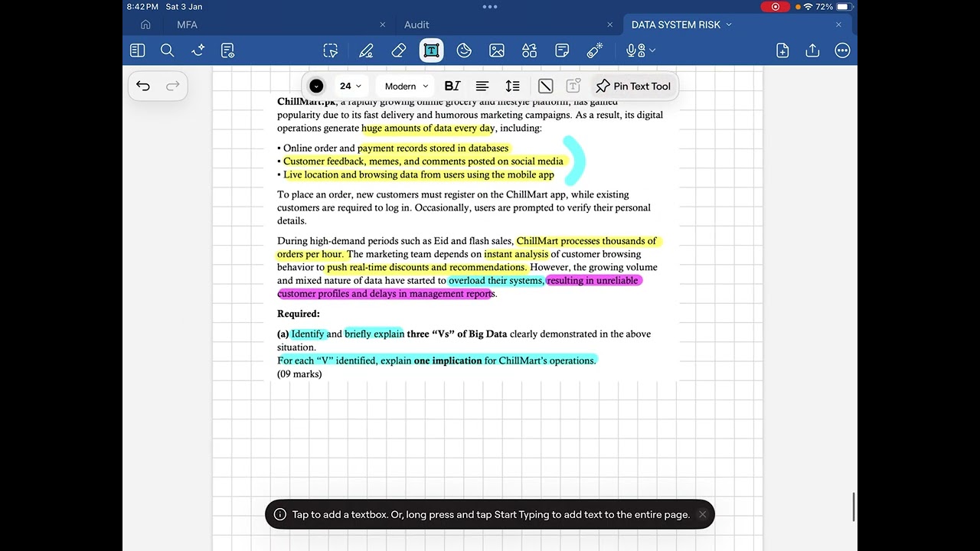Tap the text box preset icon

coord(573,86)
